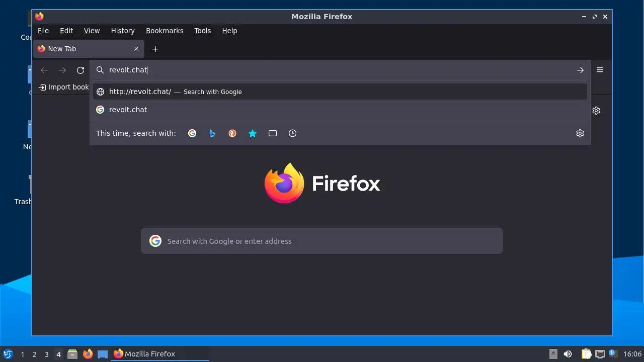Select the http://revolt.chat/ suggestion

(x=340, y=92)
